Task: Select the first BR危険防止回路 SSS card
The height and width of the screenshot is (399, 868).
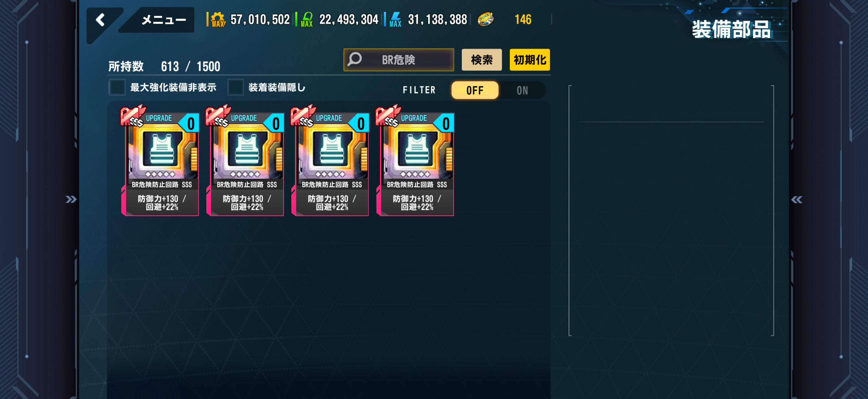Action: (x=160, y=160)
